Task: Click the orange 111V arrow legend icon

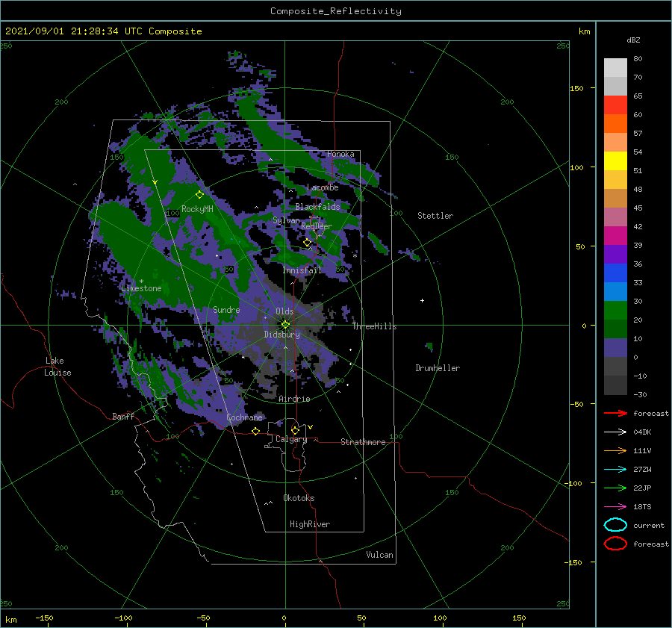Action: (x=615, y=450)
